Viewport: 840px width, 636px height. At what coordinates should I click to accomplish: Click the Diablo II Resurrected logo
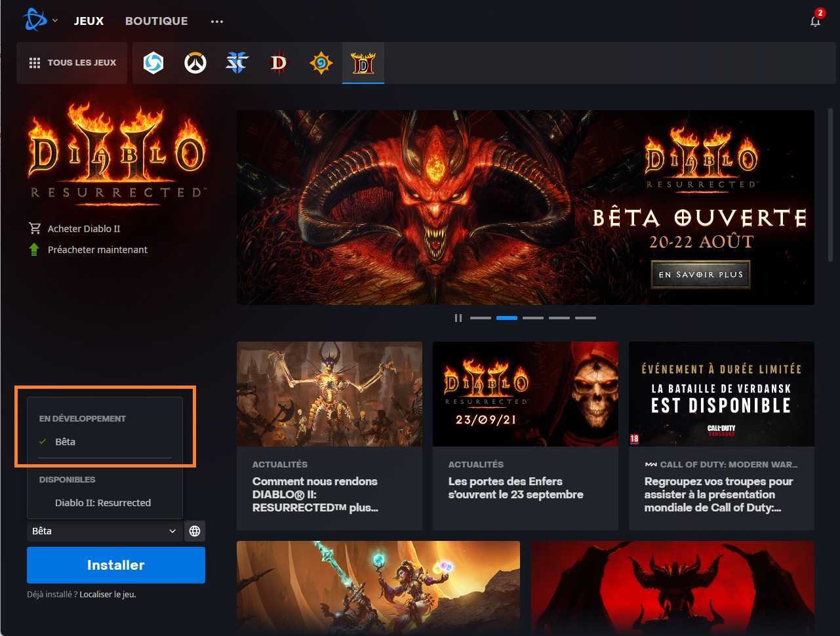pos(117,153)
